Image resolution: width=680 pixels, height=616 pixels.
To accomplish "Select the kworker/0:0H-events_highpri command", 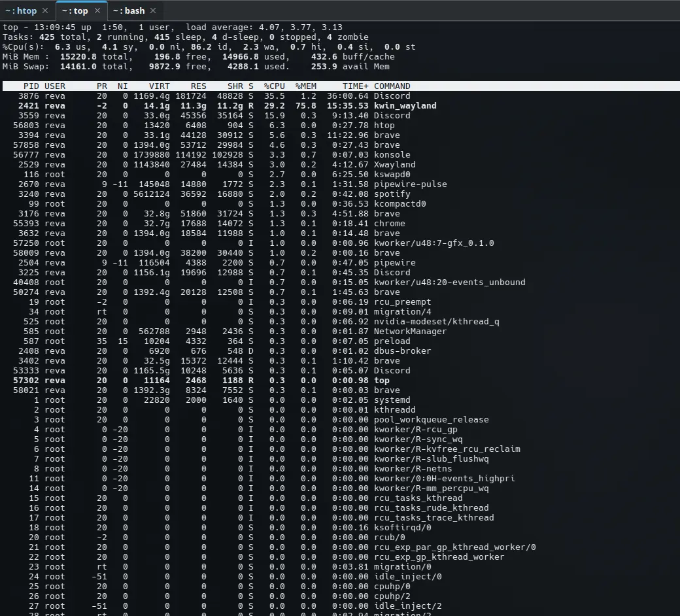I will pyautogui.click(x=445, y=479).
